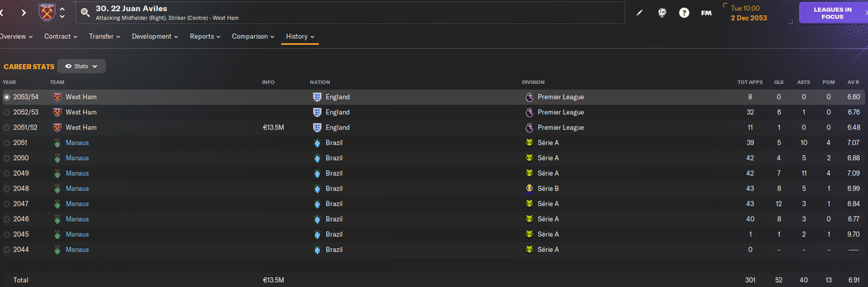Select the 2048 Série B radio button
The image size is (868, 287).
pyautogui.click(x=7, y=189)
